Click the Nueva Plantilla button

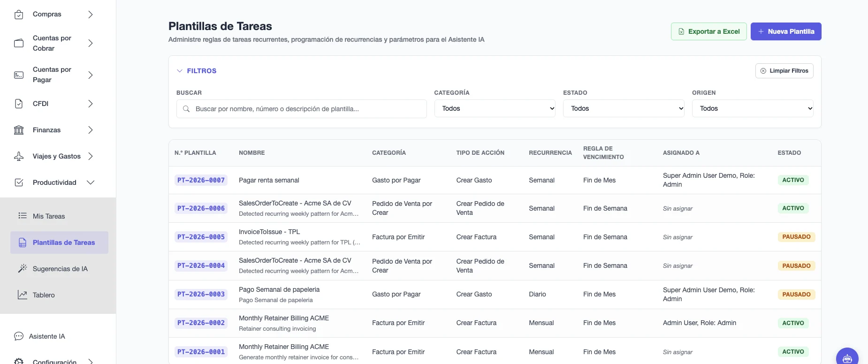(x=786, y=31)
